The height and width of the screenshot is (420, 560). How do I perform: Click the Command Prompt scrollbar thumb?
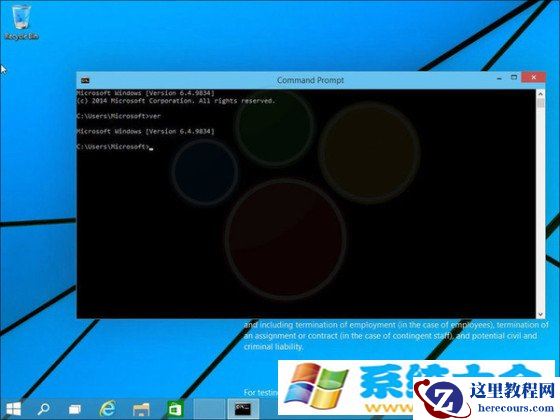click(x=540, y=103)
